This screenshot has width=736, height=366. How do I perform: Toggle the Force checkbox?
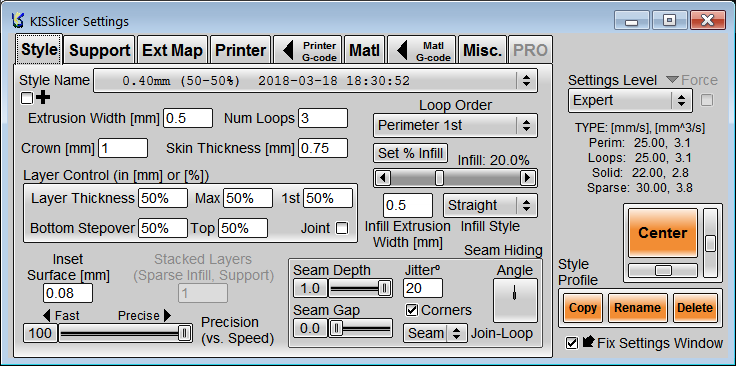coord(707,101)
